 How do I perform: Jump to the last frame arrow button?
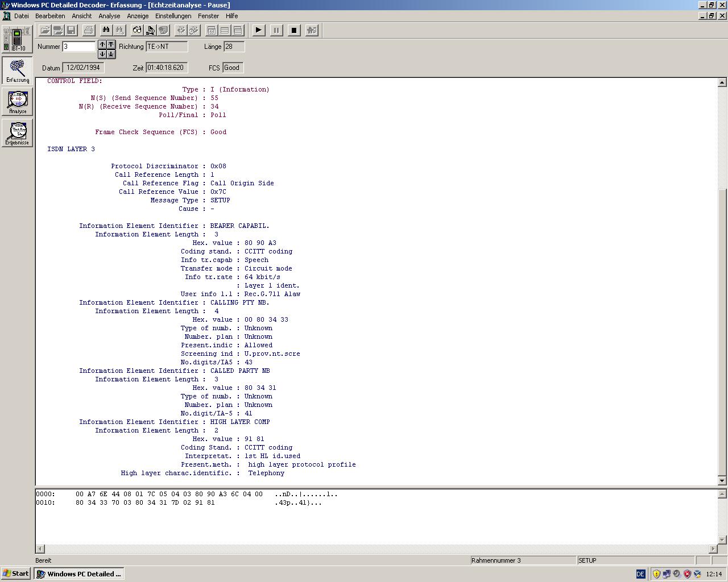click(x=111, y=54)
